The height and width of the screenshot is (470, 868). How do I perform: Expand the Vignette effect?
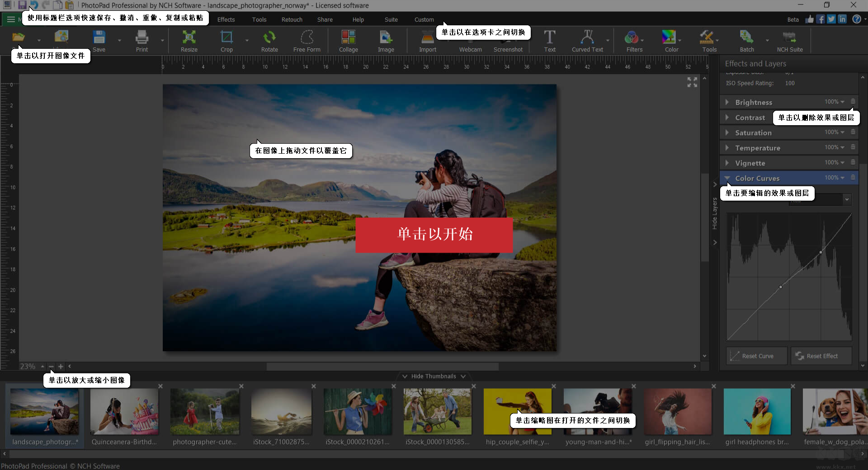(x=727, y=163)
